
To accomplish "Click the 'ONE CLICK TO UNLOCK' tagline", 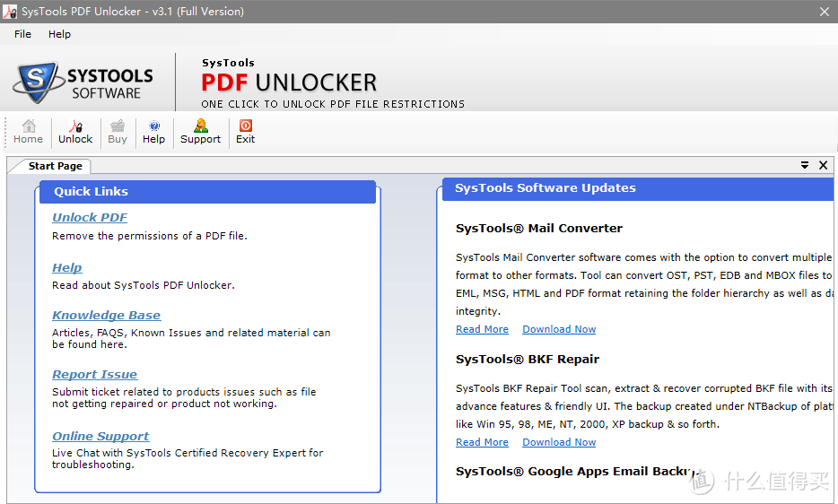I will click(x=333, y=104).
